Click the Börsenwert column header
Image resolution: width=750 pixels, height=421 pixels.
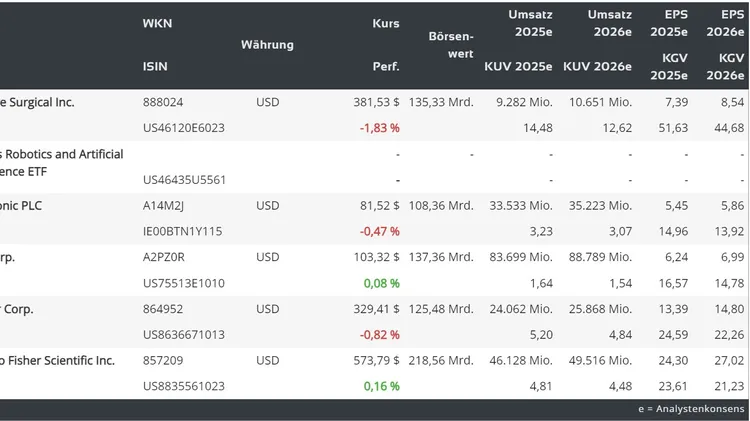[x=451, y=45]
